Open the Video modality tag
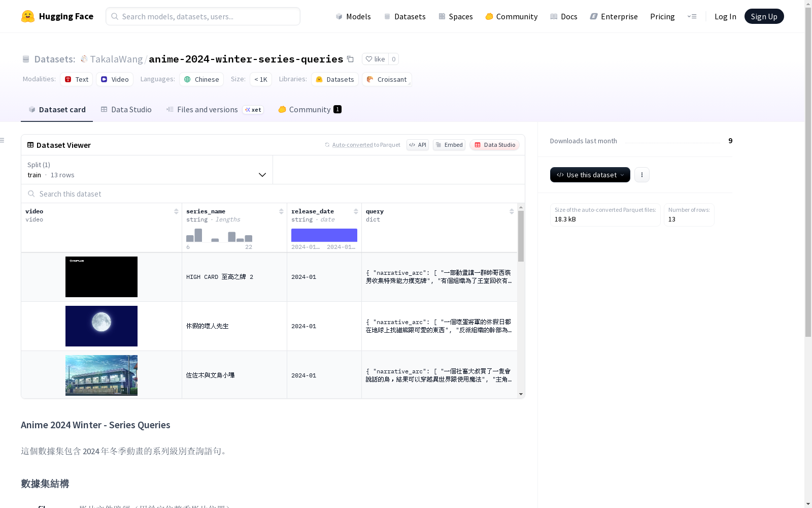 [x=115, y=79]
